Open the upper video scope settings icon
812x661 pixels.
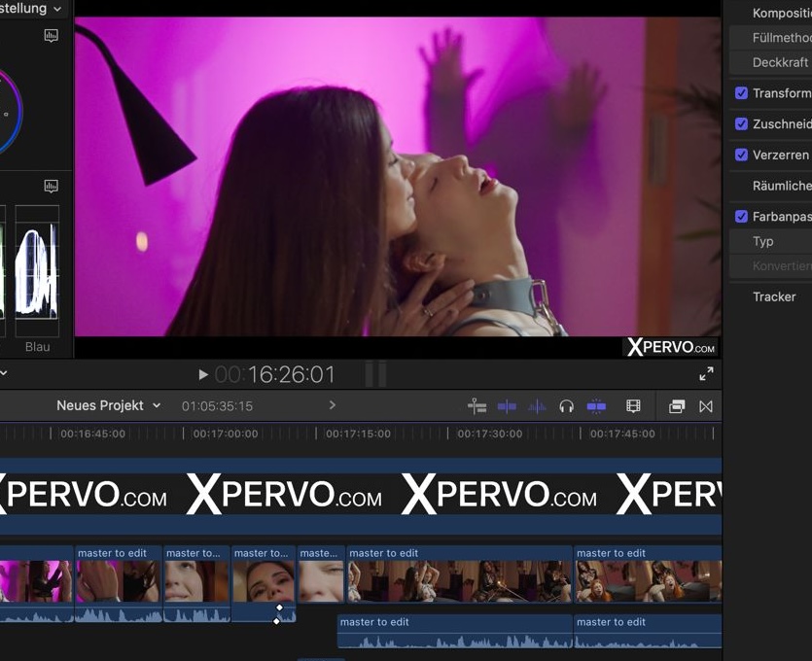tap(51, 36)
